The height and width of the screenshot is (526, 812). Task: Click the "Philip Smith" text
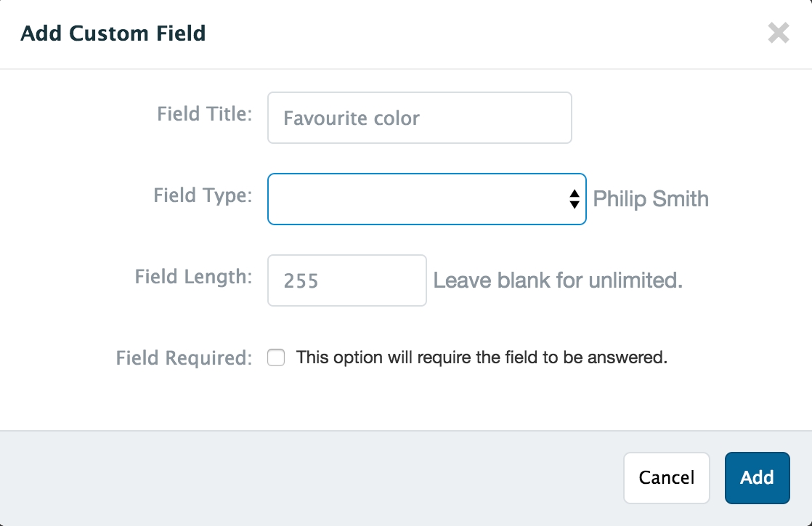point(651,199)
